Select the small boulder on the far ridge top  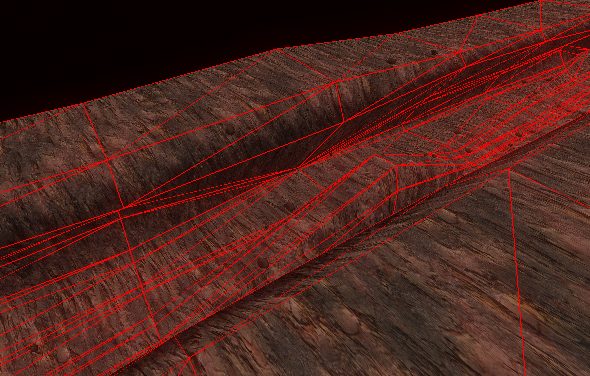391,60
